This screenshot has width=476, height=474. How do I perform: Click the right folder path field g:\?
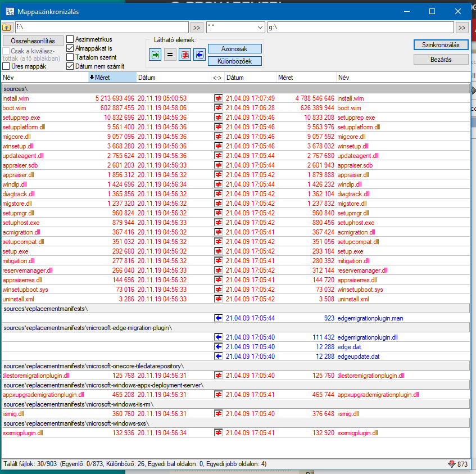[361, 28]
